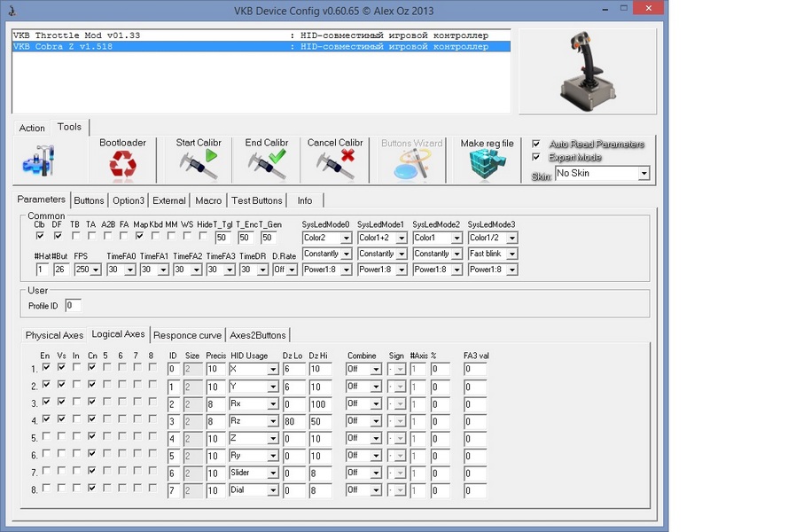Image resolution: width=796 pixels, height=532 pixels.
Task: Click the Dz Lo field showing 80
Action: click(x=294, y=422)
